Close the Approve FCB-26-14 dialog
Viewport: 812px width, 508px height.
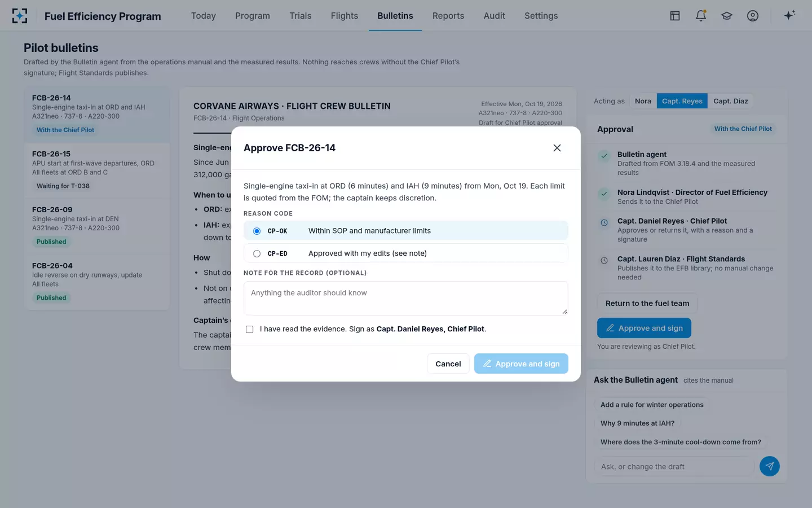pyautogui.click(x=557, y=148)
